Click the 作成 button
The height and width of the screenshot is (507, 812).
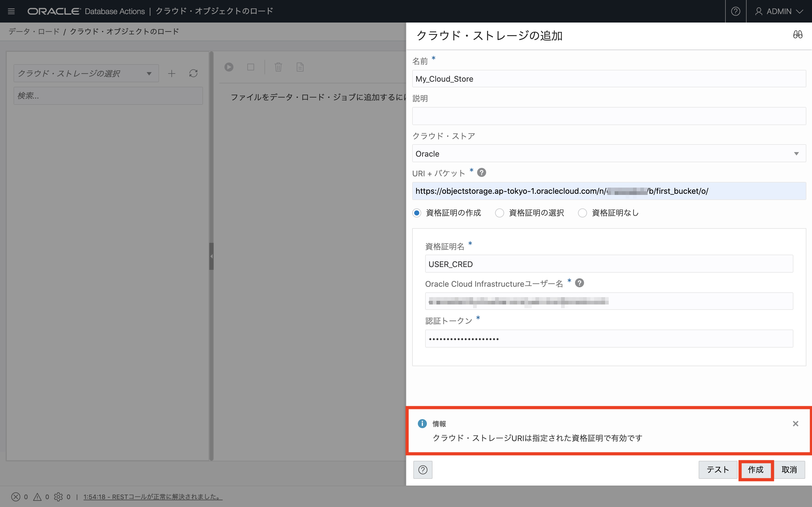pyautogui.click(x=756, y=470)
